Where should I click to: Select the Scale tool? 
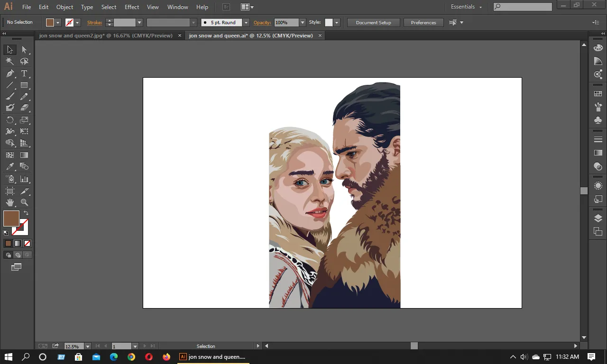24,120
